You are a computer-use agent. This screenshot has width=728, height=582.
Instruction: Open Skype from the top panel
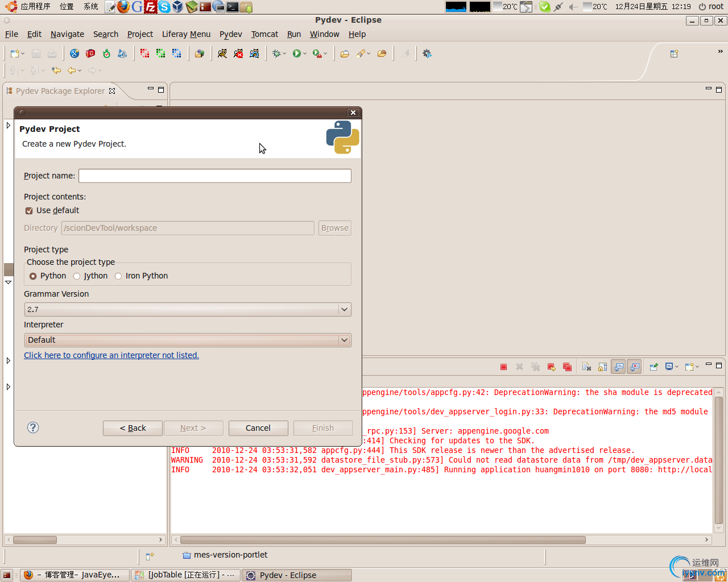pos(164,7)
